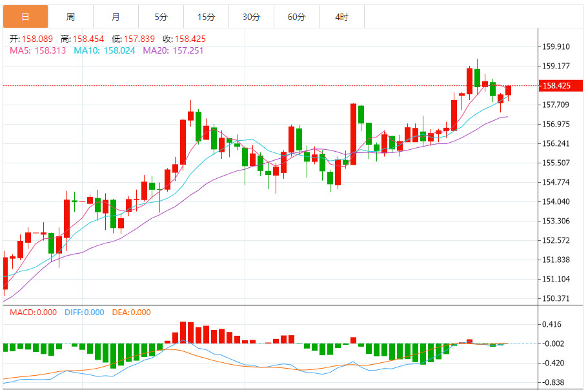Click the 159.910 price axis label
Screen dimensions: 588x390
coord(556,46)
